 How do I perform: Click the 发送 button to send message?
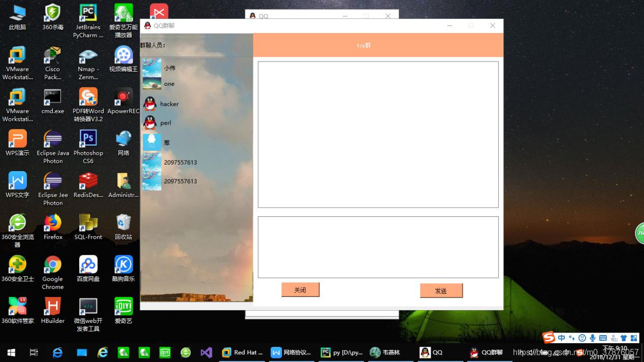pos(441,290)
